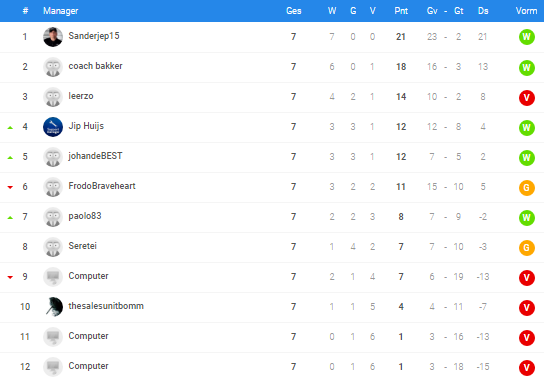Select the Vorm column header
This screenshot has width=545, height=382.
coord(526,11)
